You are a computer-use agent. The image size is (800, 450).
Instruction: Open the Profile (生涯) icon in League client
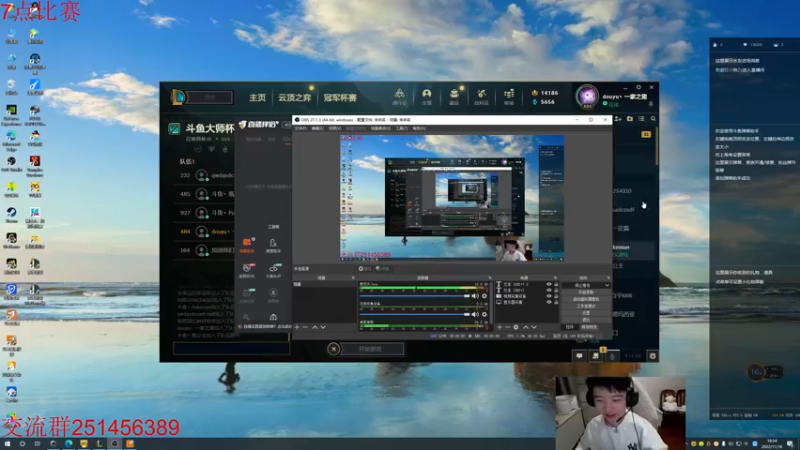point(427,96)
